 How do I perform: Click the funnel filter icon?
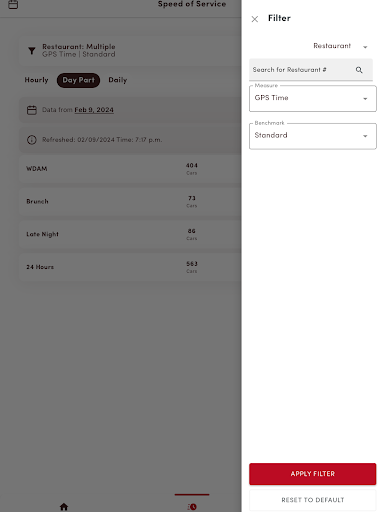tap(32, 51)
